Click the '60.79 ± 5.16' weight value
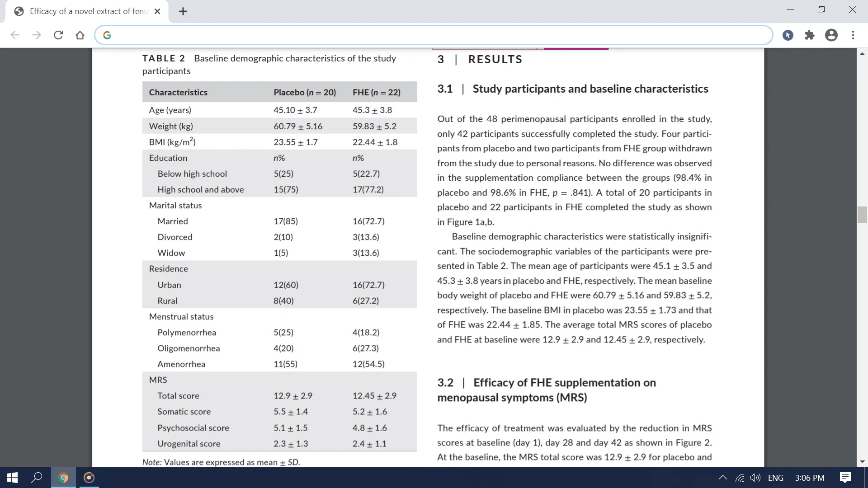The image size is (868, 488). point(298,126)
